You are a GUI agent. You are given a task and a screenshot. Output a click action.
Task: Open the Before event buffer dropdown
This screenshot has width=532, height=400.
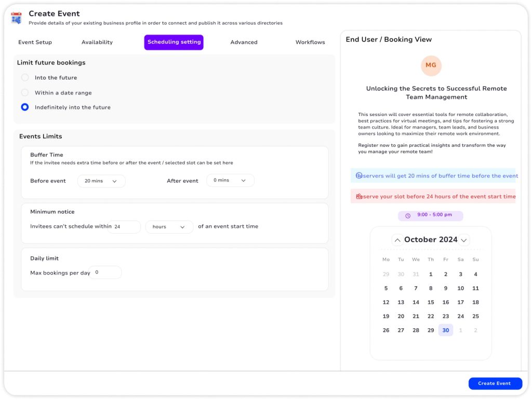point(101,181)
